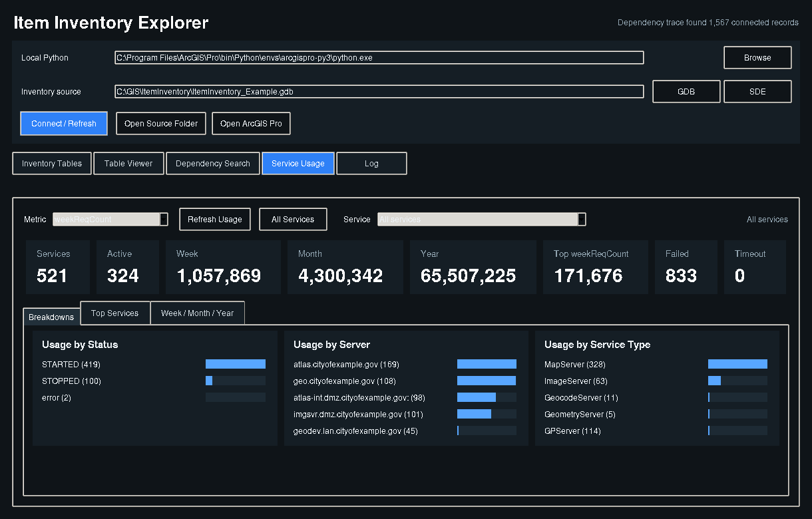Select 'STOPPED (100)' status row
812x519 pixels.
click(154, 381)
